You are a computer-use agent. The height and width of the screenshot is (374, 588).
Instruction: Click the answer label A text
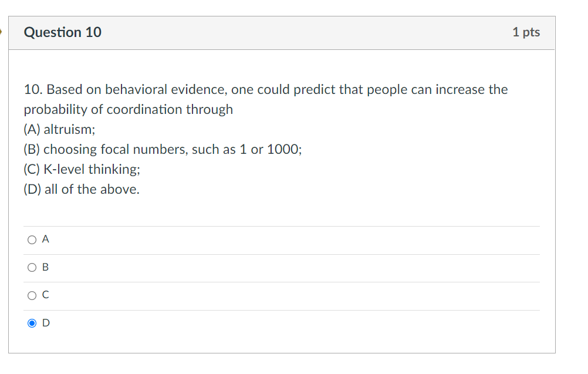tap(45, 239)
